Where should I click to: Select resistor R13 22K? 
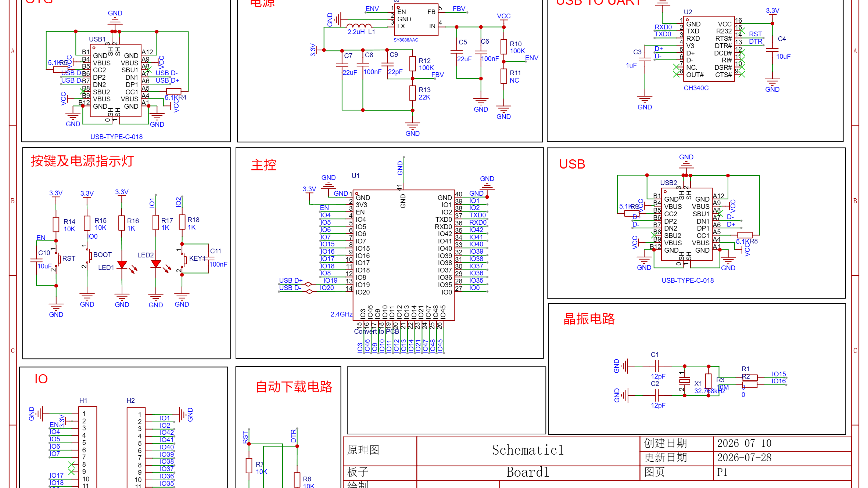[x=413, y=93]
